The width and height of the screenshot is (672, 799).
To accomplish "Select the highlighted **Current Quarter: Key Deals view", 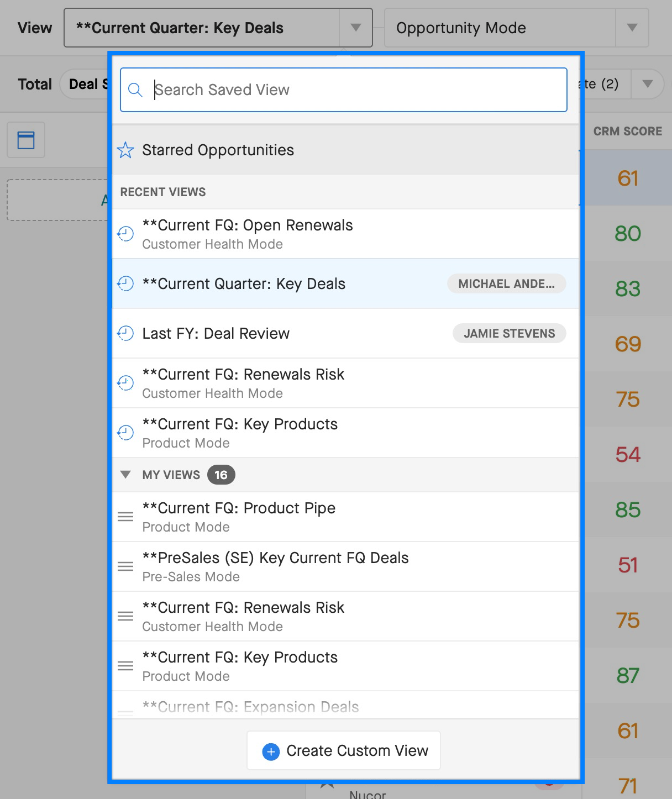I will pyautogui.click(x=345, y=283).
